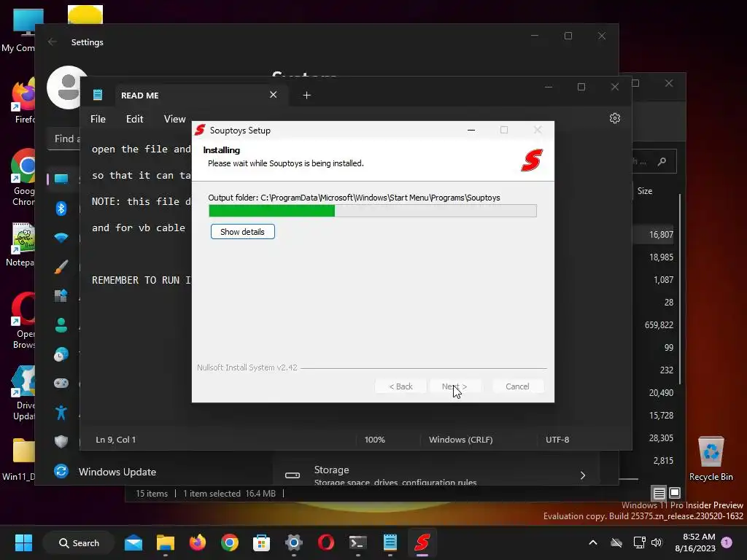747x560 pixels.
Task: Open Privacy shield icon in Settings sidebar
Action: click(x=61, y=441)
